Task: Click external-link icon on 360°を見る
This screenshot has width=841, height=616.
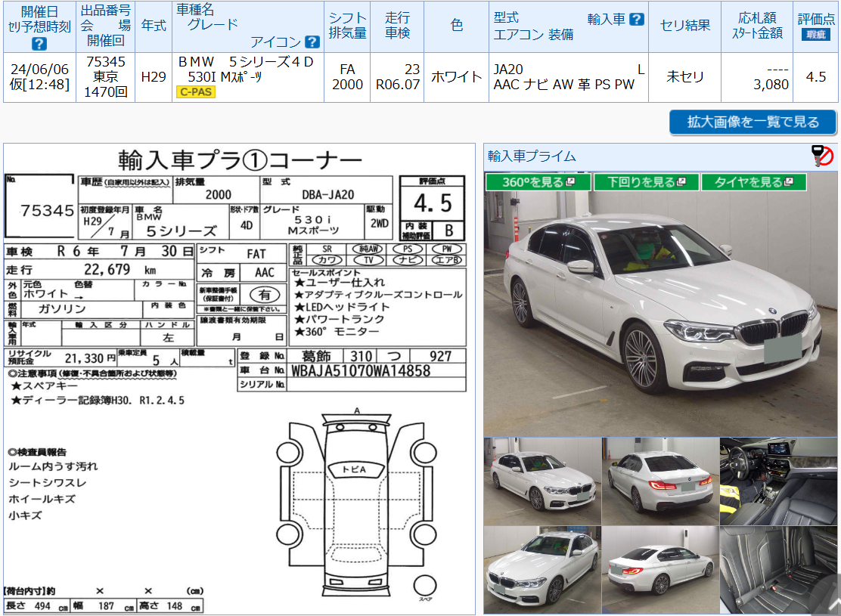Action: pos(570,182)
